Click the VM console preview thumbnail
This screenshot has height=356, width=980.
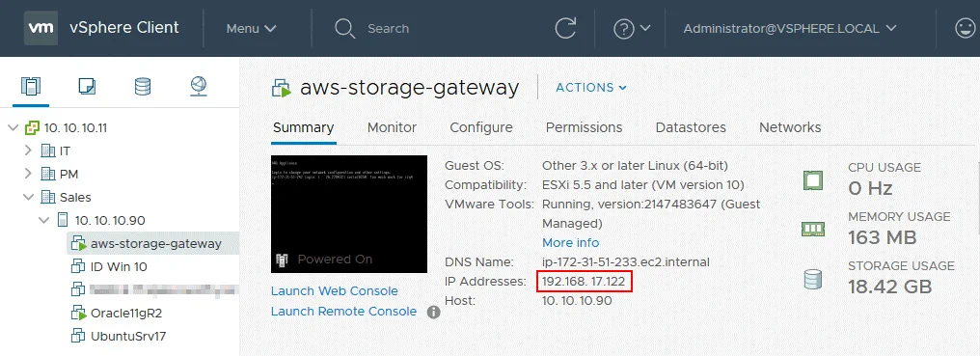click(349, 214)
